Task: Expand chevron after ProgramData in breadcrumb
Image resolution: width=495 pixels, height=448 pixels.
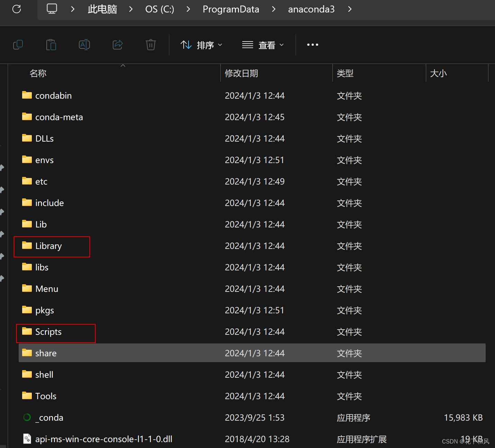Action: pyautogui.click(x=274, y=9)
